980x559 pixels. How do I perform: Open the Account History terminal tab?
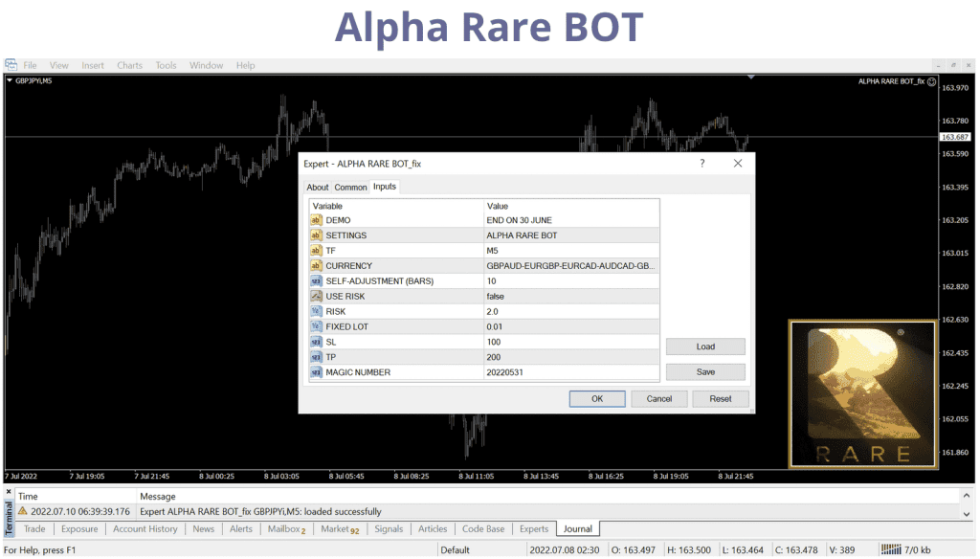145,529
